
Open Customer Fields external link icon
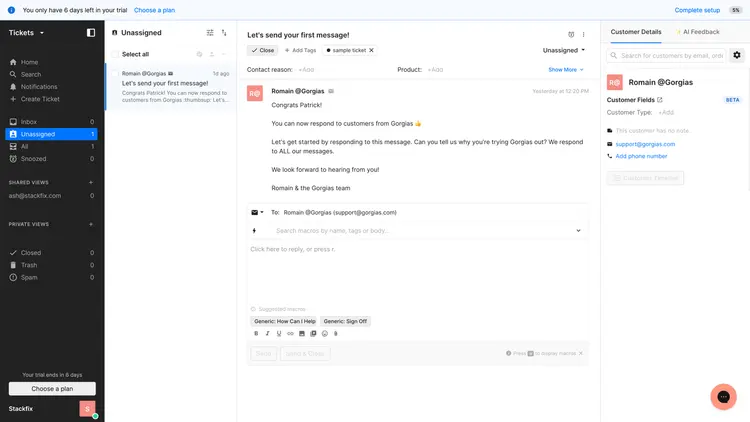coord(660,100)
